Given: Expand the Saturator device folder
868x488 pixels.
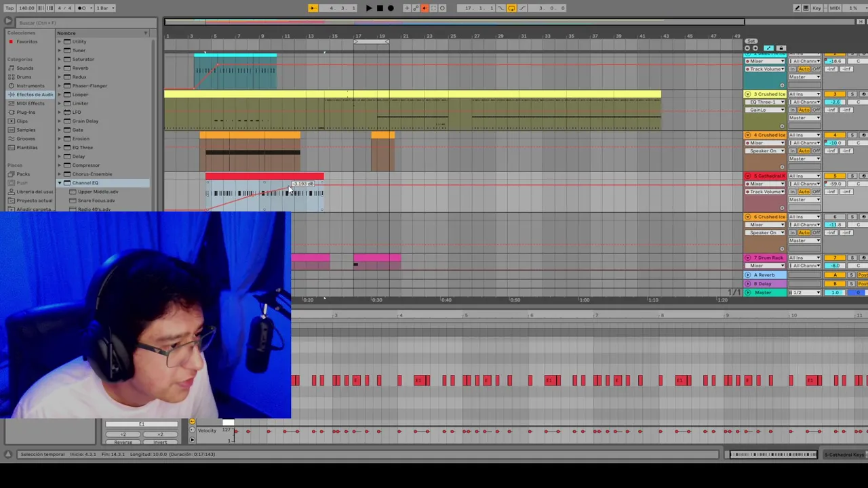Looking at the screenshot, I should 59,59.
